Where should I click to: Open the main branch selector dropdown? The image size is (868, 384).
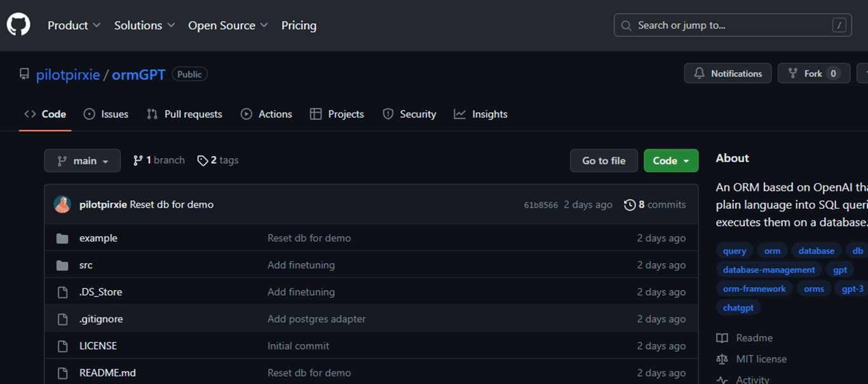coord(83,161)
